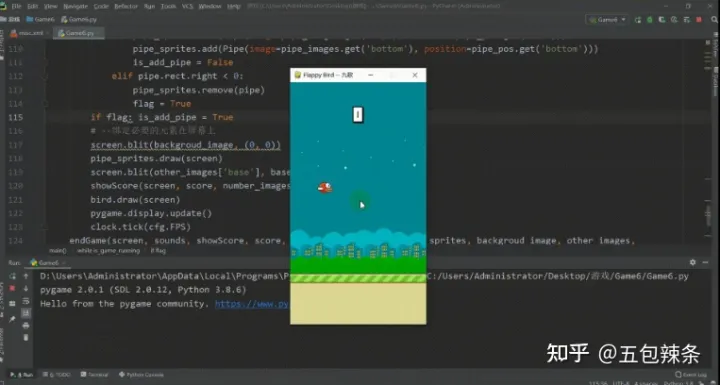Click the profiler icon in toolbar
The image size is (720, 385).
(x=674, y=20)
